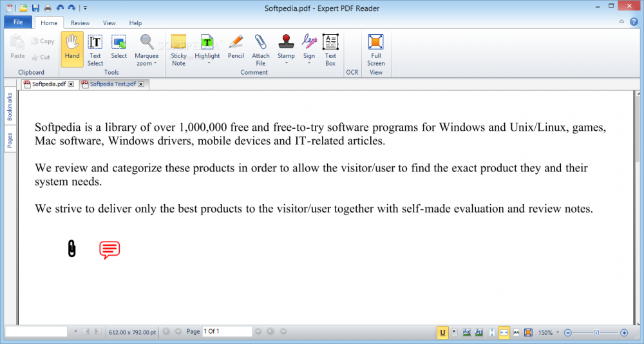The image size is (644, 344).
Task: Click the small page icon beside U button
Action: coord(454,332)
